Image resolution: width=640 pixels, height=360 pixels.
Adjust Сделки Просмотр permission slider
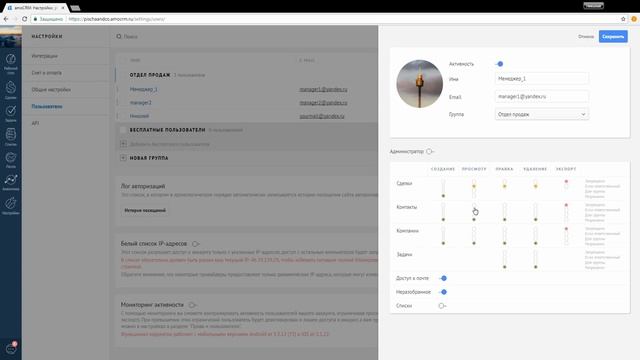click(x=474, y=188)
